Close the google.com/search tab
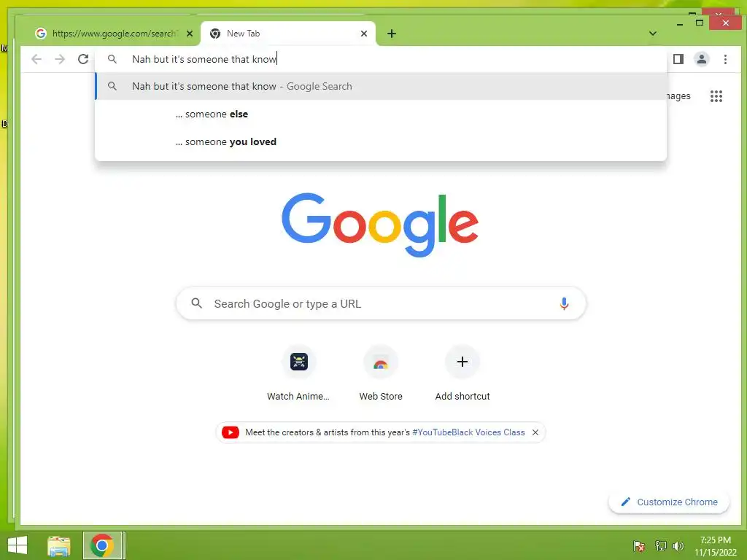 tap(190, 34)
